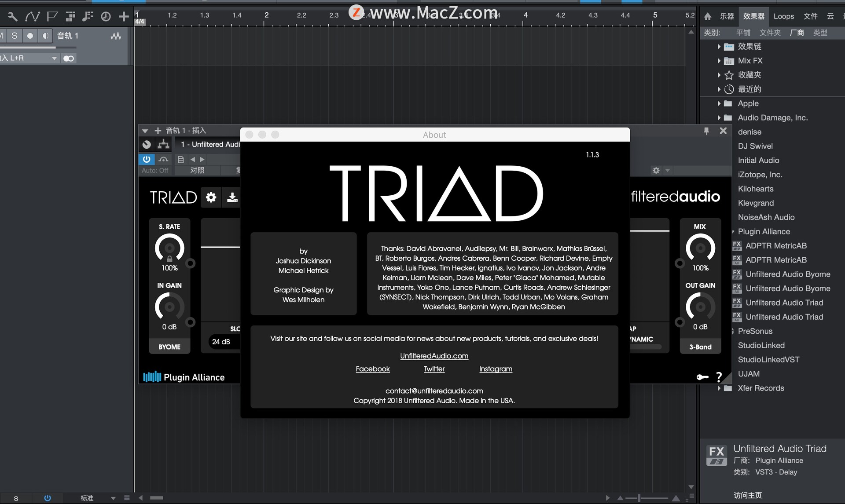Expand the 最近的 folder

719,89
